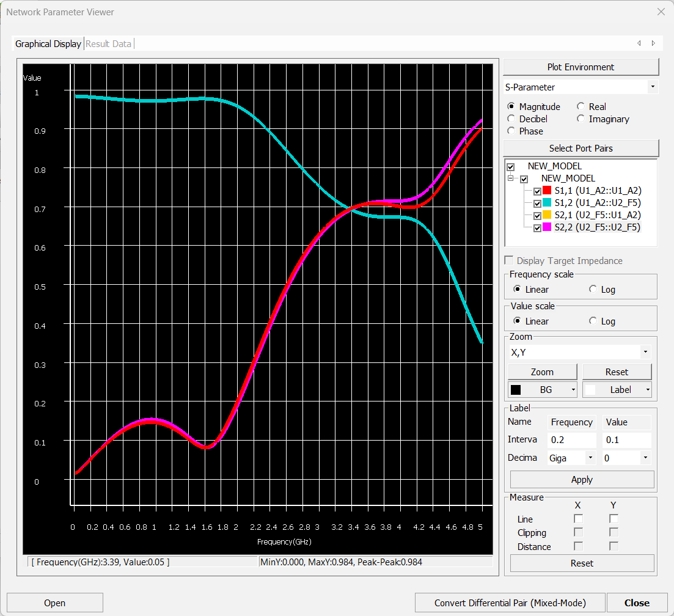674x616 pixels.
Task: Click the yellow S2,1 color swatch
Action: click(x=547, y=215)
